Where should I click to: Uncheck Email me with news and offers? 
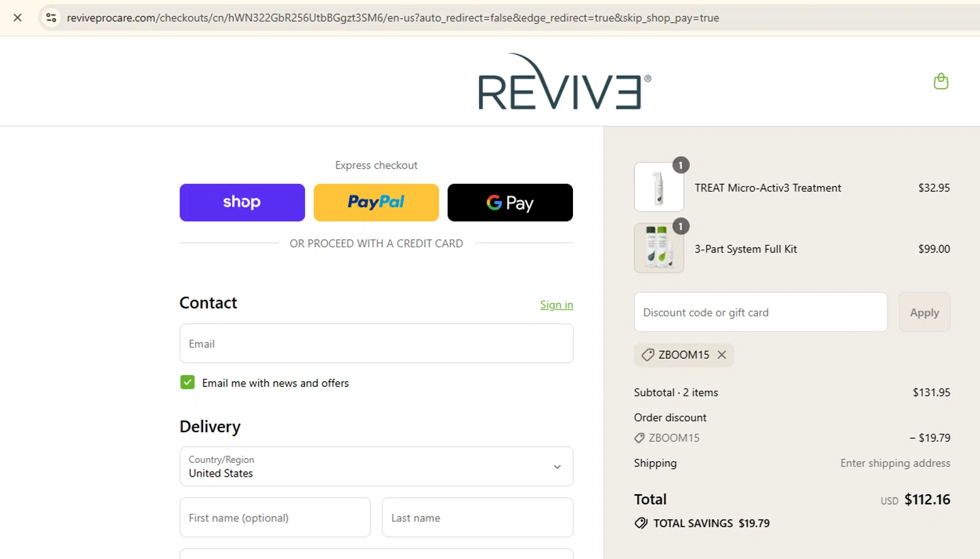[x=188, y=382]
